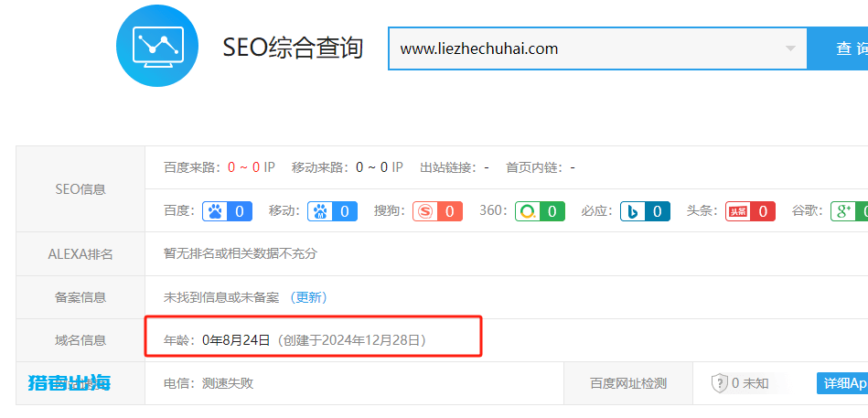Select the SEO信息 row label
This screenshot has width=868, height=418.
[80, 189]
